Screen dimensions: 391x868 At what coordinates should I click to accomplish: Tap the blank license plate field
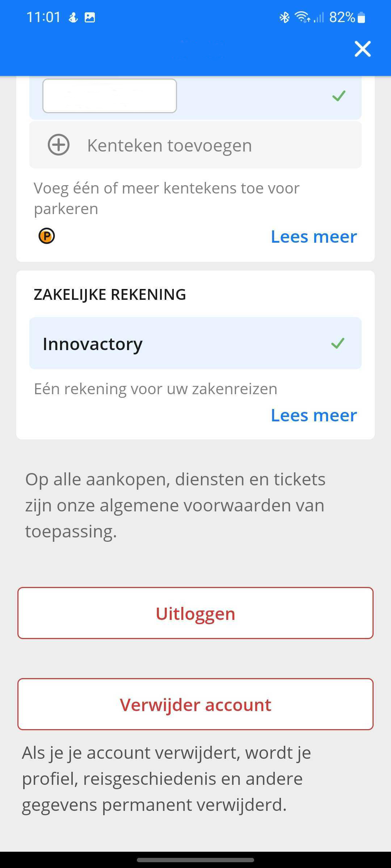click(110, 96)
